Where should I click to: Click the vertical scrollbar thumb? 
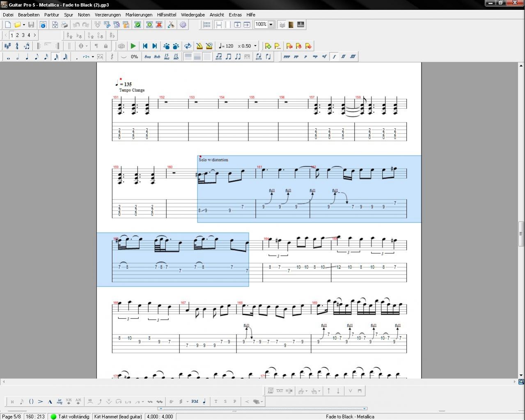click(x=521, y=234)
